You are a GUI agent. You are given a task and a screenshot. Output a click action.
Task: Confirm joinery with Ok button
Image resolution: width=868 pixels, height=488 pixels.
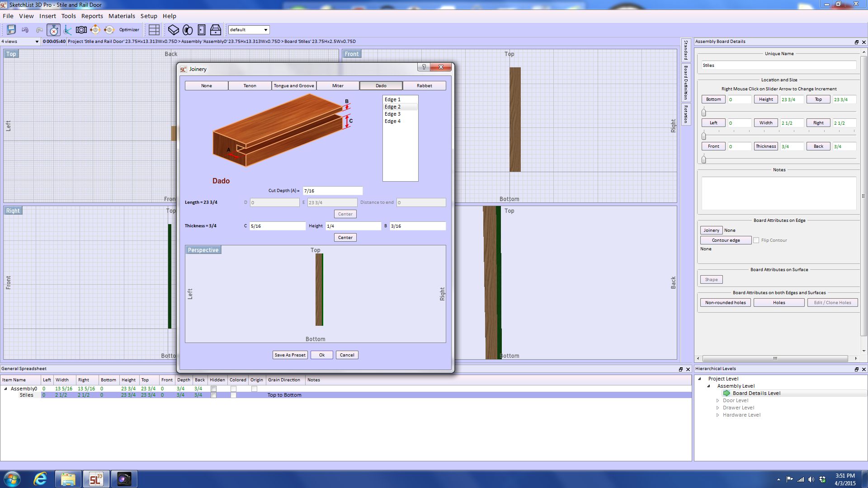322,355
